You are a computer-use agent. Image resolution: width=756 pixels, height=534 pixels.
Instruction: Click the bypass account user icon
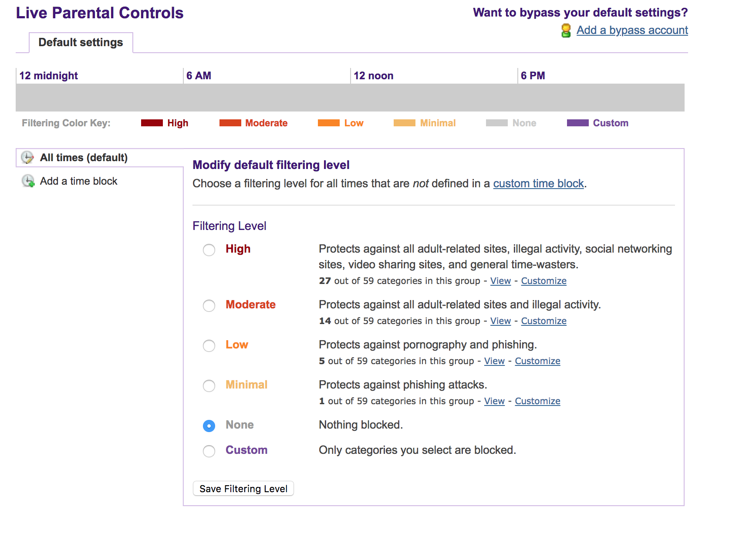(x=566, y=30)
